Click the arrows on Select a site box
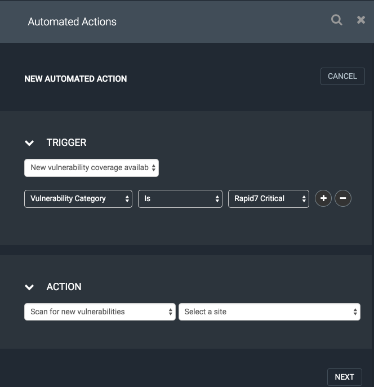 (355, 312)
